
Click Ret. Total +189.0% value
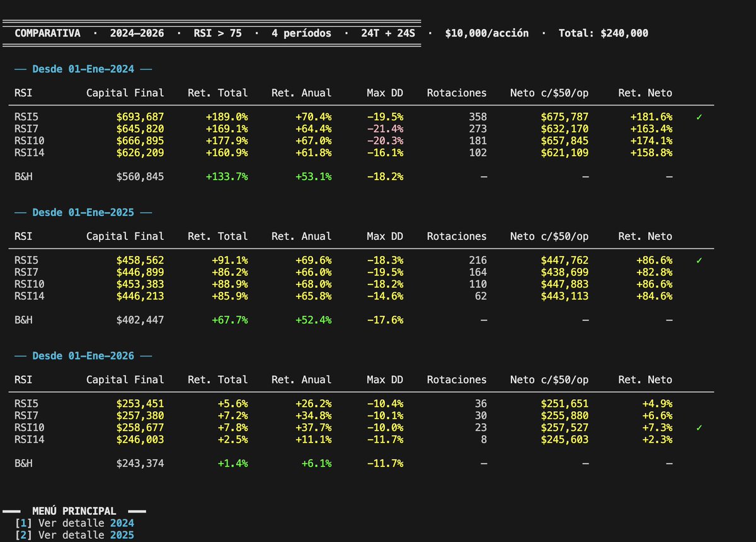tap(227, 117)
